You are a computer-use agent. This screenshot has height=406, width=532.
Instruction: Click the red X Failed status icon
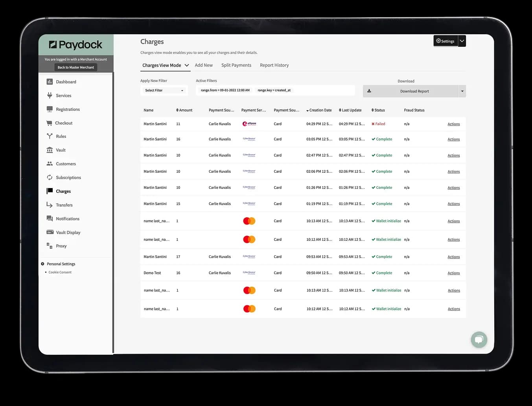coord(373,124)
